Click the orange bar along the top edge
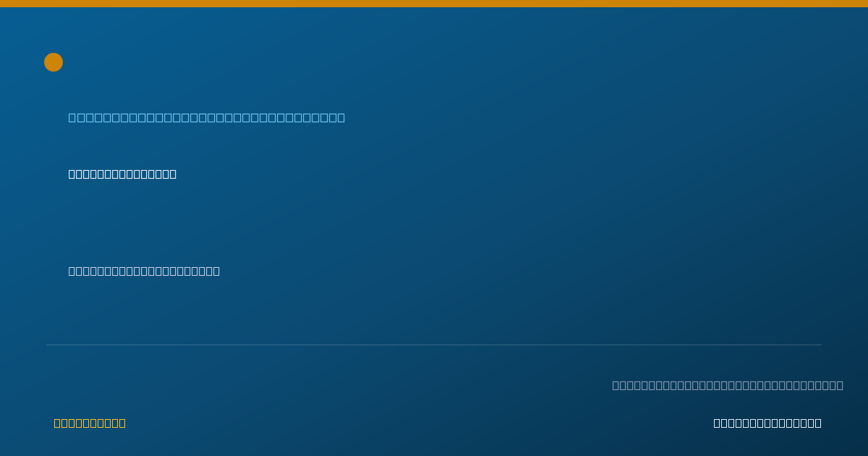This screenshot has width=868, height=456. [x=434, y=4]
